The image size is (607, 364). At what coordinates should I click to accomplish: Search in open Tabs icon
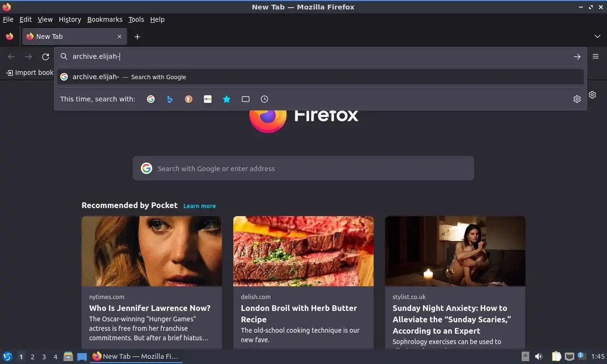click(x=246, y=99)
